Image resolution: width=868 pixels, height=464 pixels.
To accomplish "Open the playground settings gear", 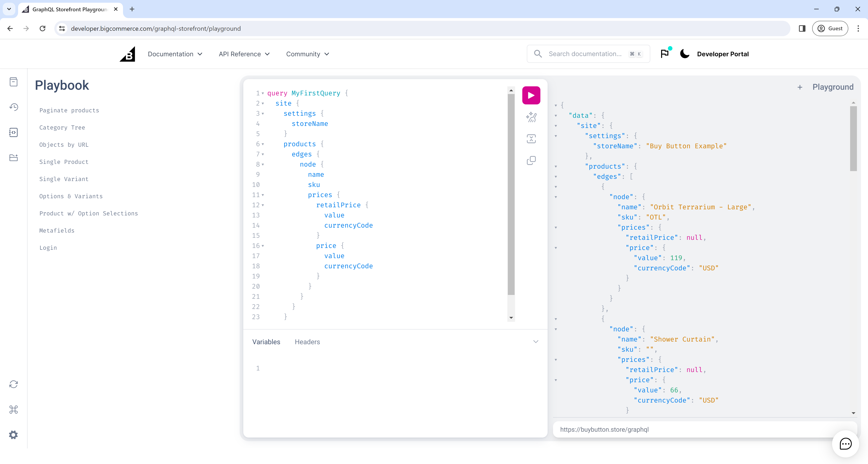I will pos(14,434).
